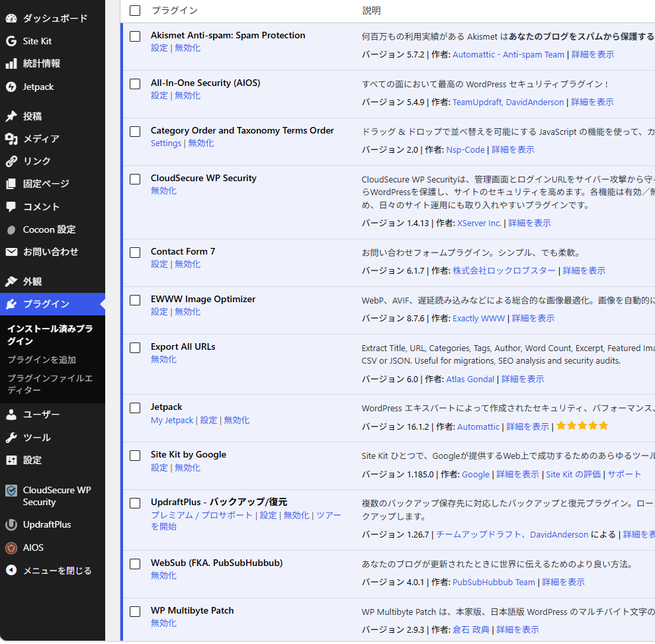Tick the Jetpack plugin row checkbox

(x=135, y=408)
